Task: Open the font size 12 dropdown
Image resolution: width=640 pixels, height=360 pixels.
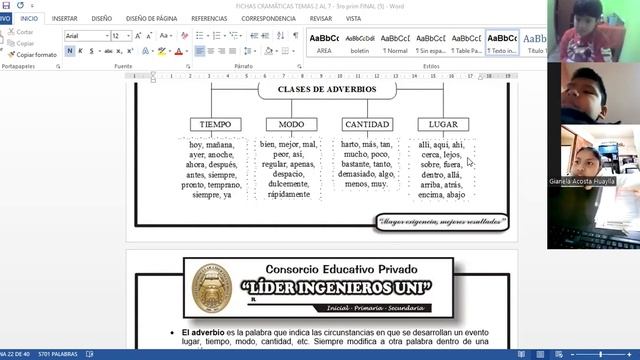Action: pos(128,36)
